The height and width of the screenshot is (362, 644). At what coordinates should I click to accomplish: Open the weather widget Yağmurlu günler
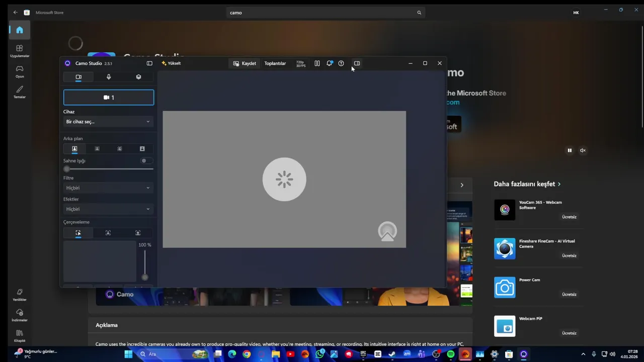(x=35, y=354)
